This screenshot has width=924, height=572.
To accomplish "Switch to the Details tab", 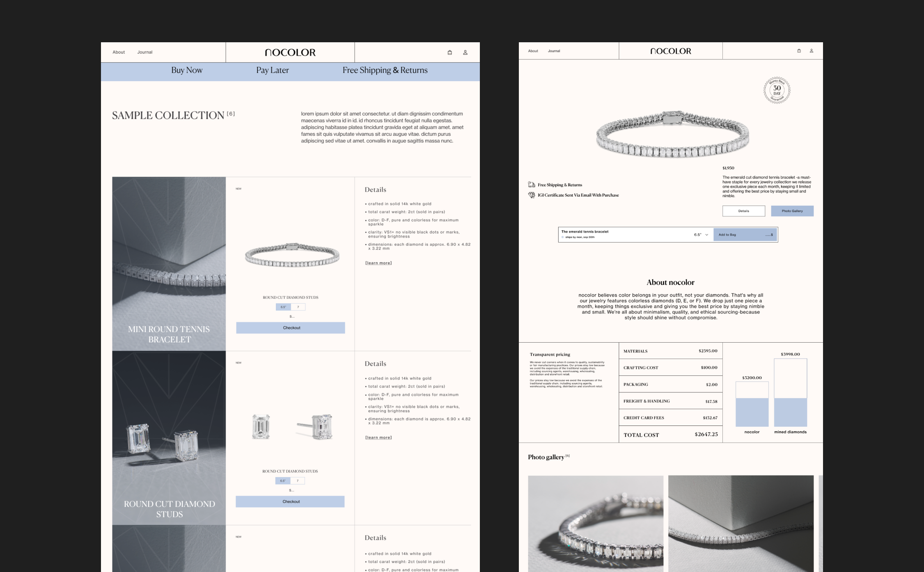I will pos(744,211).
